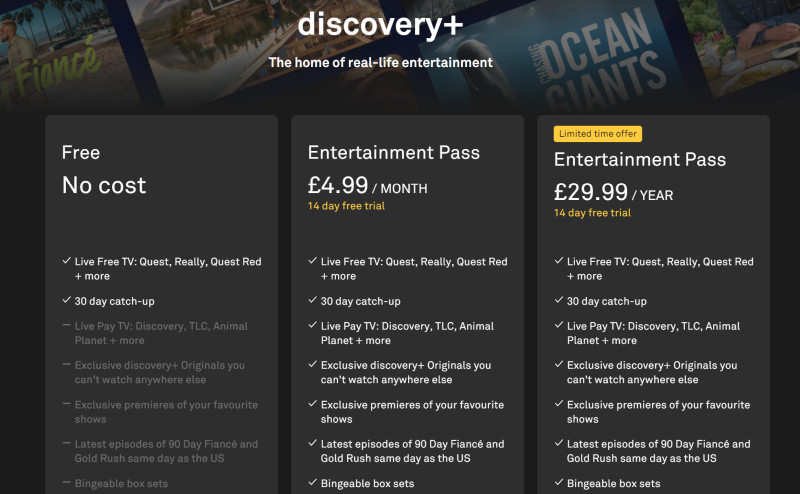The height and width of the screenshot is (494, 800).
Task: Click Exclusive discovery+ Originals text in monthly plan
Action: click(x=406, y=373)
